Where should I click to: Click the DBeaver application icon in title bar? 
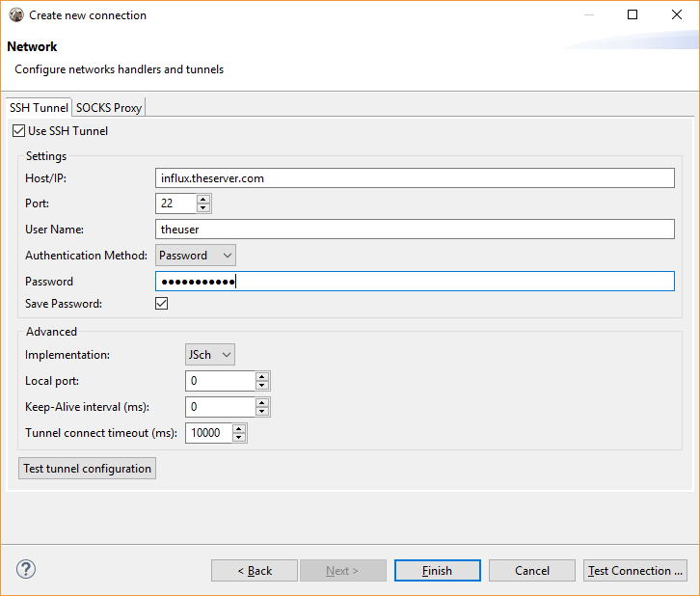click(16, 14)
